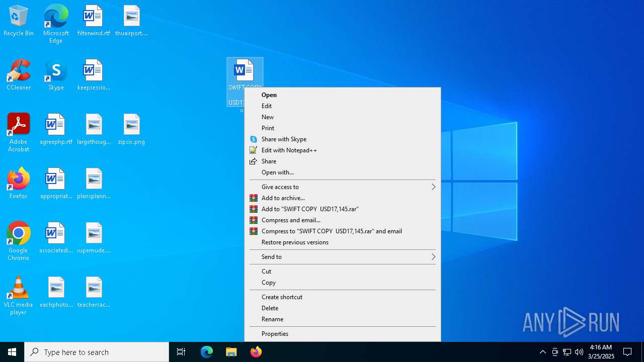
Task: Click the taskbar search box
Action: 97,352
